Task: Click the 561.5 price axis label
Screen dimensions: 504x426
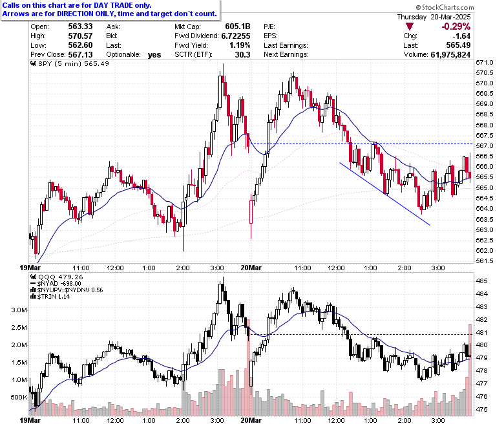Action: coord(485,261)
